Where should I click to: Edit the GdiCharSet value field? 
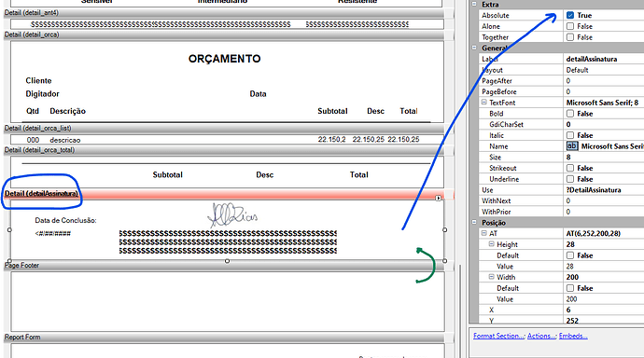604,124
